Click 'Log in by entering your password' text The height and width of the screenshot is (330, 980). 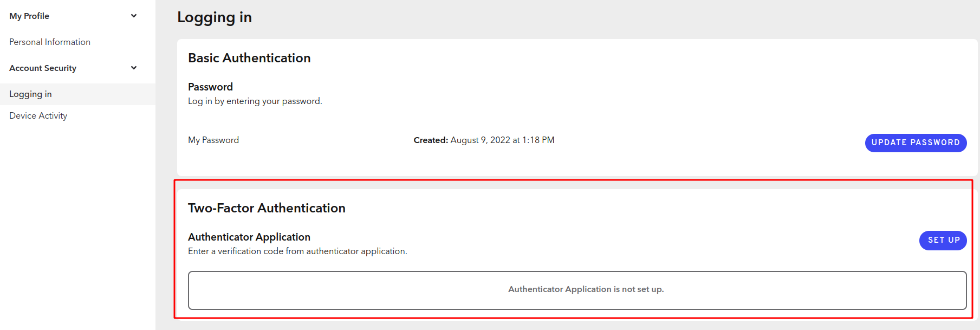pos(255,101)
